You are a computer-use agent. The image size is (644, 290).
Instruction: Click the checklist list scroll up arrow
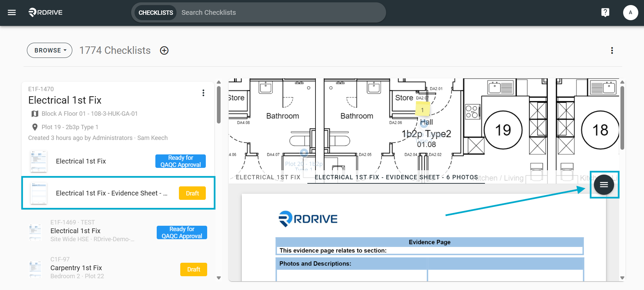pos(219,82)
